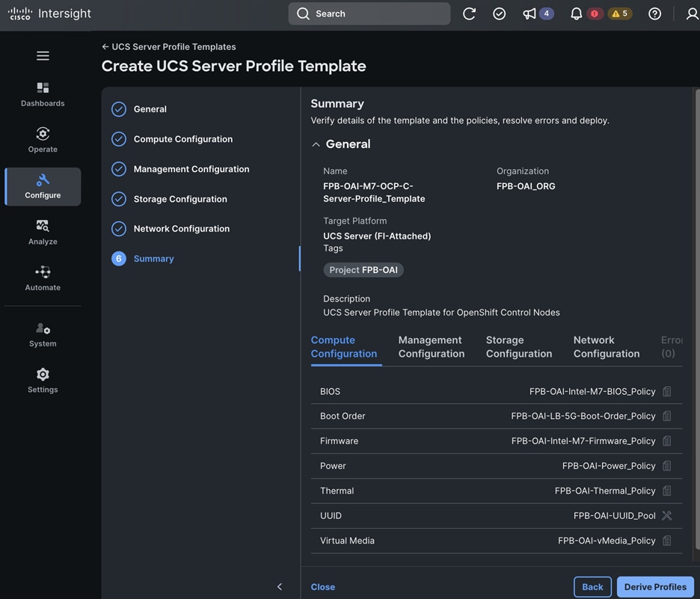Click the Cisco Intersight logo
700x599 pixels.
pyautogui.click(x=49, y=13)
